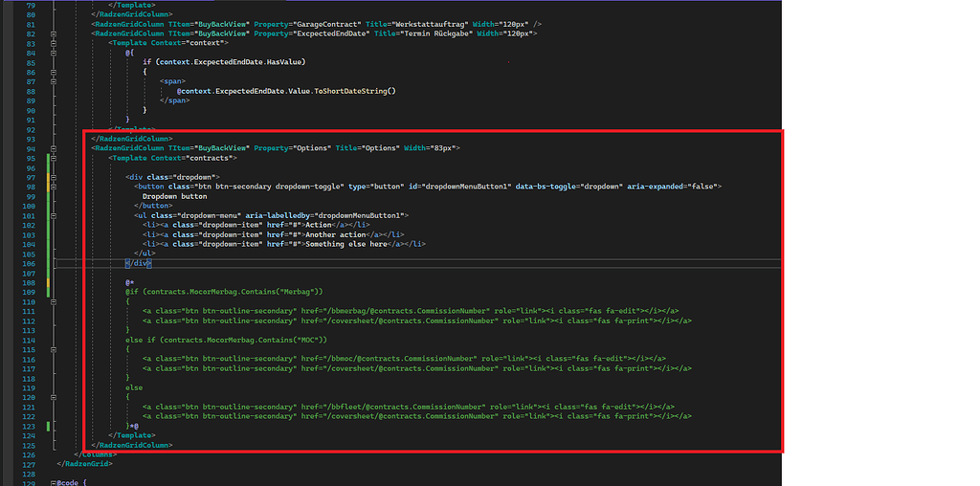The width and height of the screenshot is (980, 486).
Task: Collapse the Template Context="contracts" block fold
Action: [54, 158]
